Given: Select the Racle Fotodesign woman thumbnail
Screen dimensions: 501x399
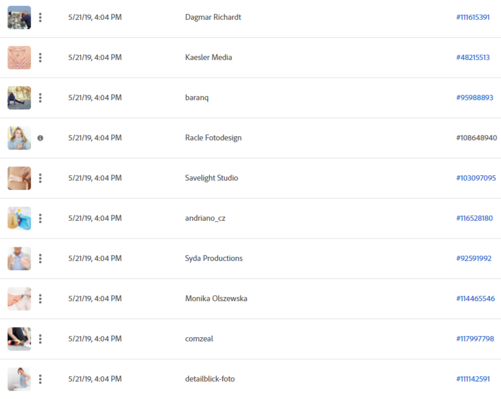Looking at the screenshot, I should tap(19, 138).
